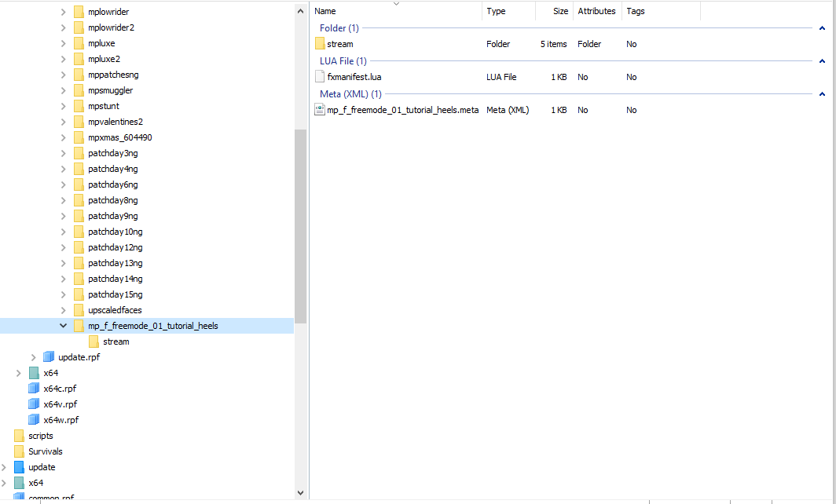
Task: Click the mplowrider folder icon
Action: tap(79, 12)
